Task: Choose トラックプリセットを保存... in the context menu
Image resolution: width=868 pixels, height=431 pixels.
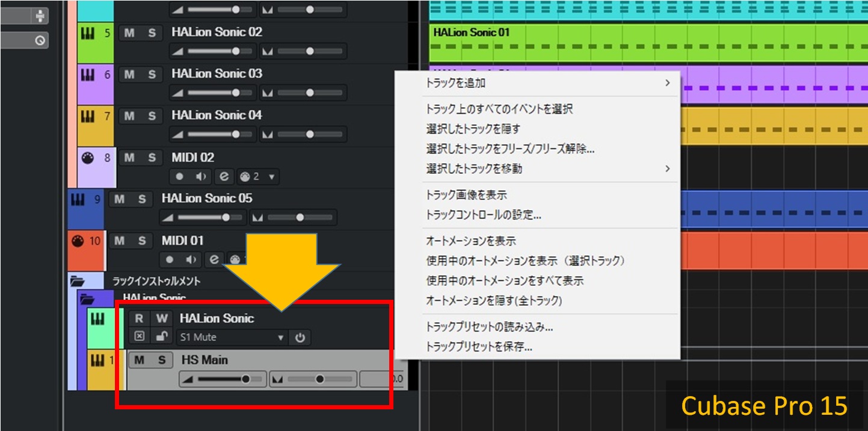Action: pyautogui.click(x=479, y=346)
